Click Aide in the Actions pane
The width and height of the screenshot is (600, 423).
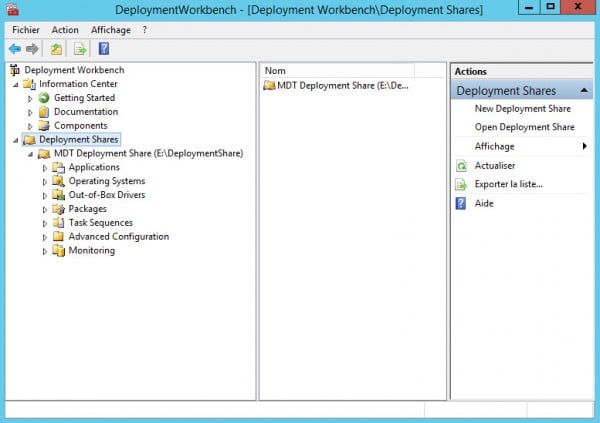(484, 203)
